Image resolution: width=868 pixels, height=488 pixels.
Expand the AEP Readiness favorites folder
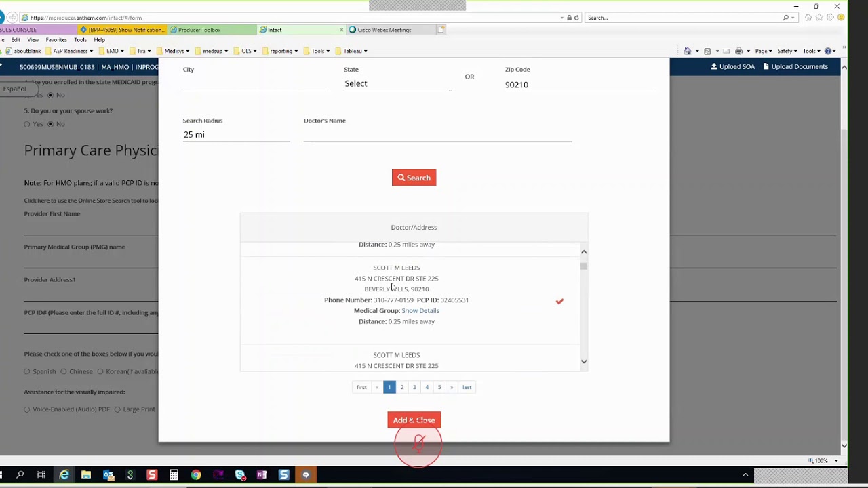tap(71, 51)
